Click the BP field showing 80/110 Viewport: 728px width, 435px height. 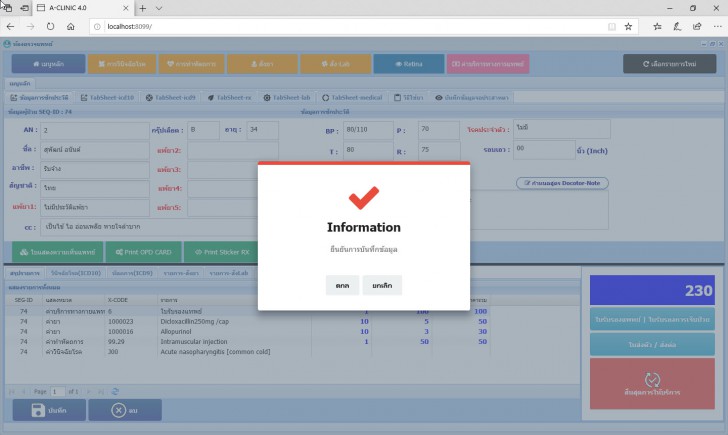tap(368, 130)
